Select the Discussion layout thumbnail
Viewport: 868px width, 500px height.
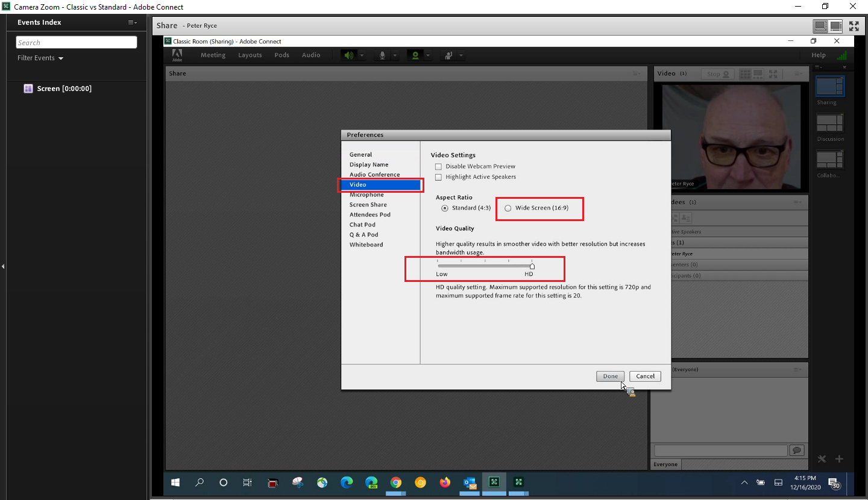click(830, 122)
